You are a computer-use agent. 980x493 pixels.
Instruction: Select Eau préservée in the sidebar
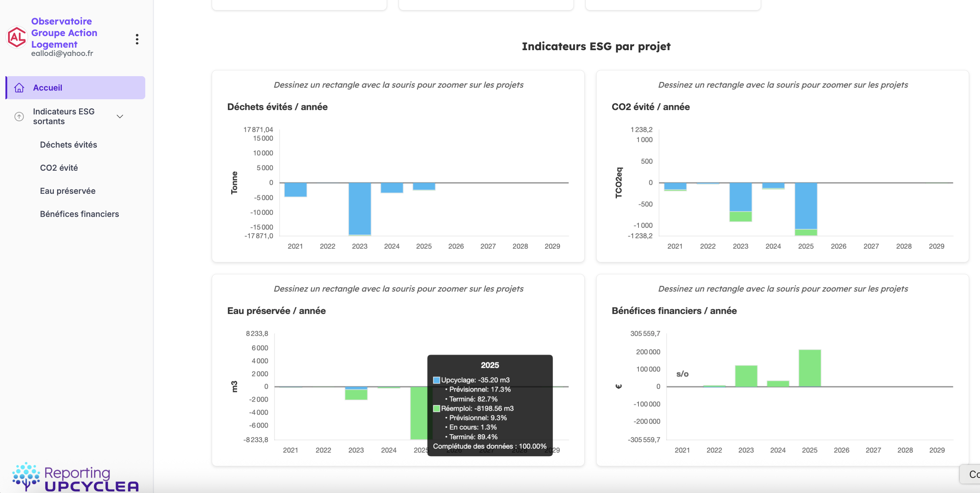[68, 191]
